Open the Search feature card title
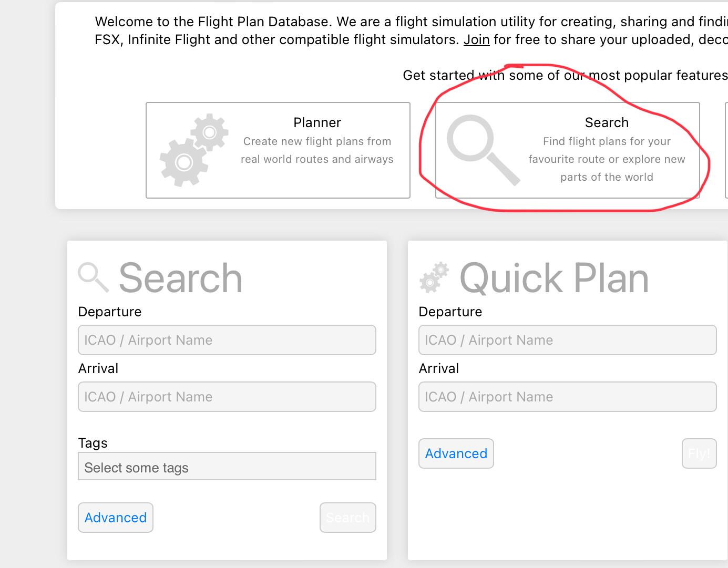 click(x=607, y=122)
